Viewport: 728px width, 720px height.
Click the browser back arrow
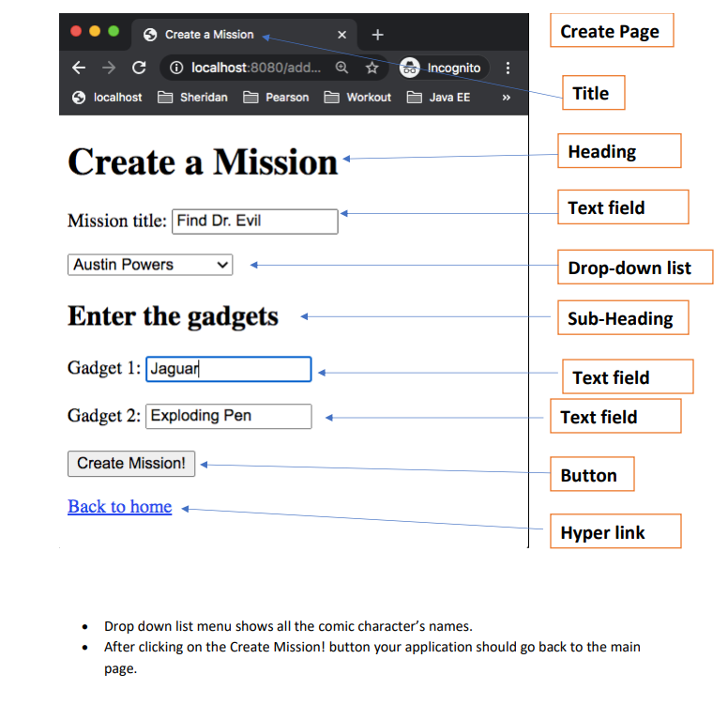(x=79, y=68)
